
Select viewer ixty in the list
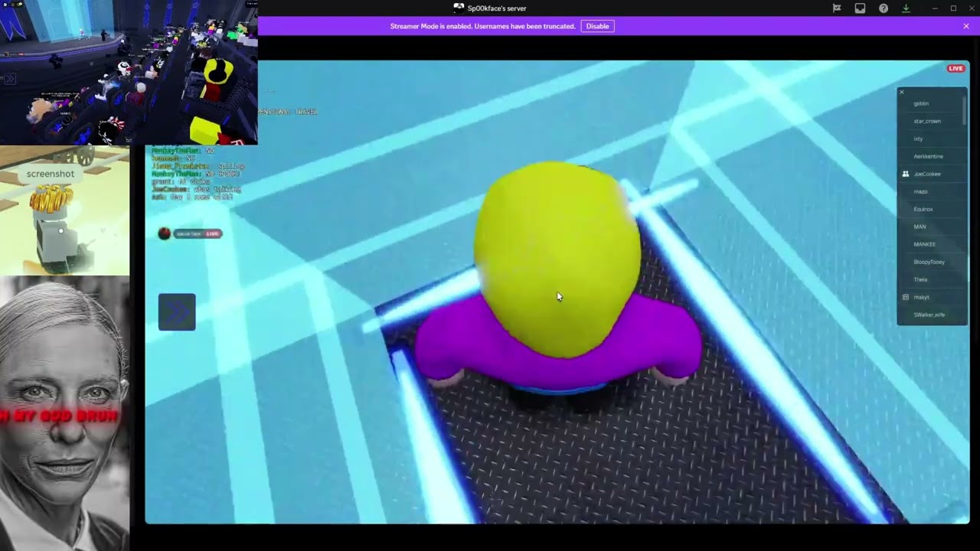918,139
